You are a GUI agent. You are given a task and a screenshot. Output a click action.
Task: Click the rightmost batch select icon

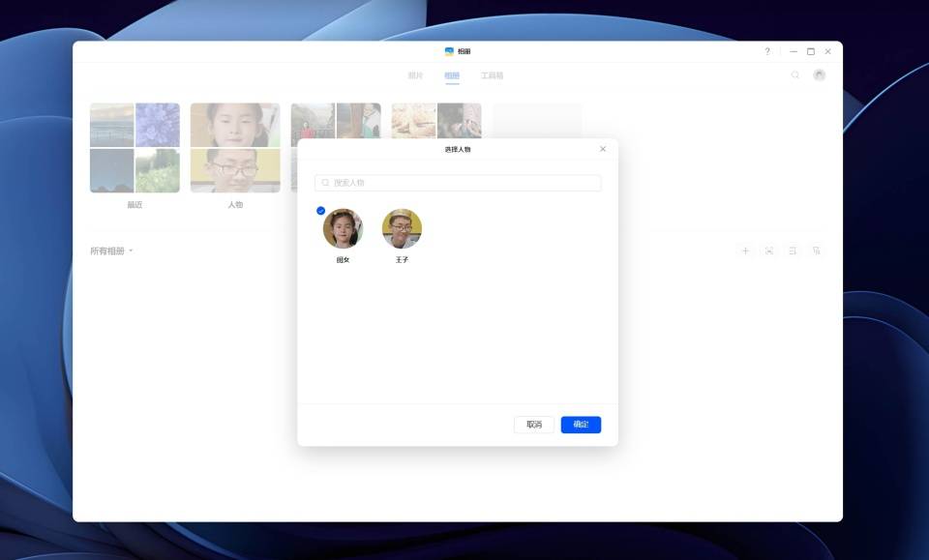(x=817, y=251)
